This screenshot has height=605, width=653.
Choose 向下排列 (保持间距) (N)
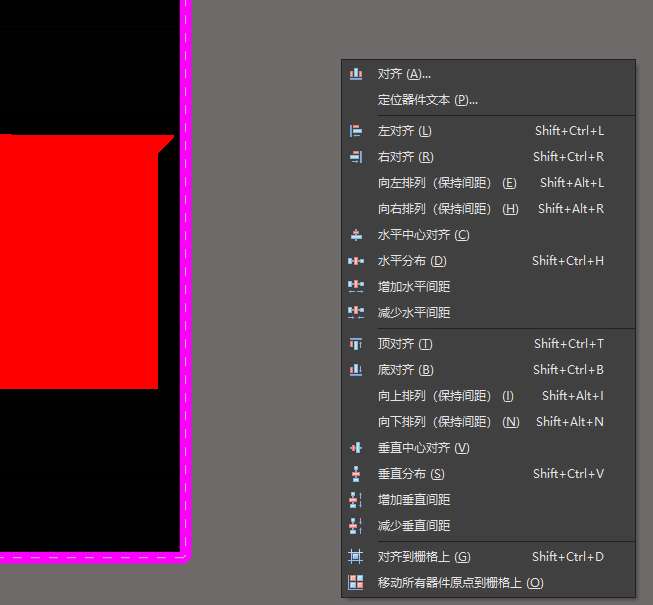point(488,422)
